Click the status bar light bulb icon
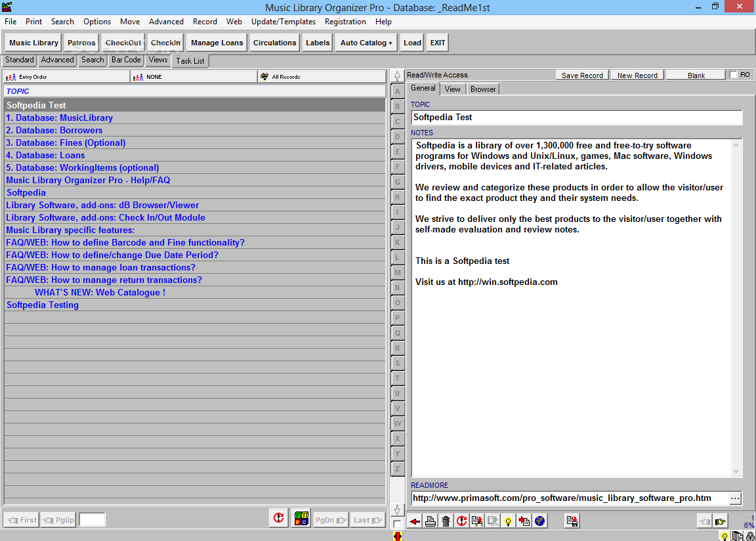The height and width of the screenshot is (541, 756). coord(724,536)
